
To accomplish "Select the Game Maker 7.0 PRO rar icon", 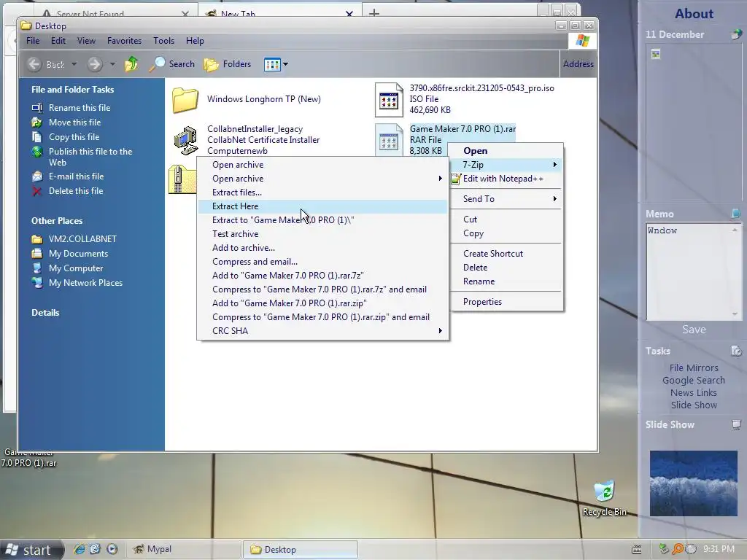I will pos(389,140).
